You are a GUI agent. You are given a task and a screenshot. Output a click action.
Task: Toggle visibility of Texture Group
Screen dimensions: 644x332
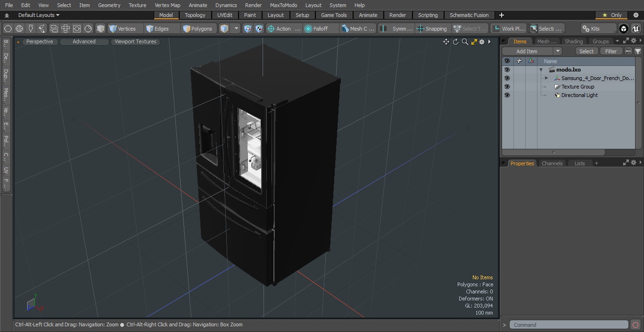click(x=507, y=87)
